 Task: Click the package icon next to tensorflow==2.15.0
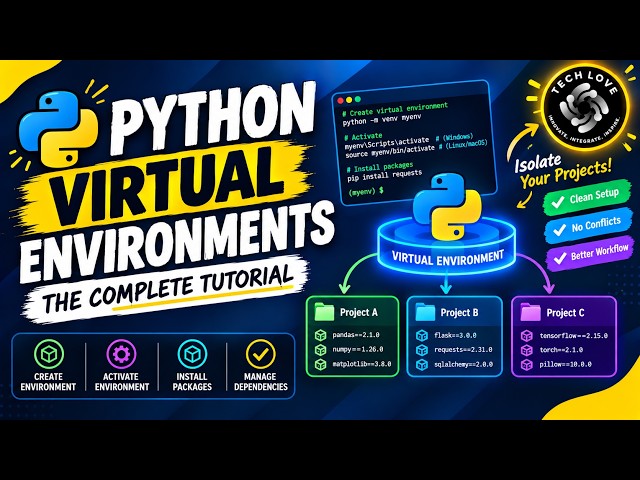click(x=527, y=336)
